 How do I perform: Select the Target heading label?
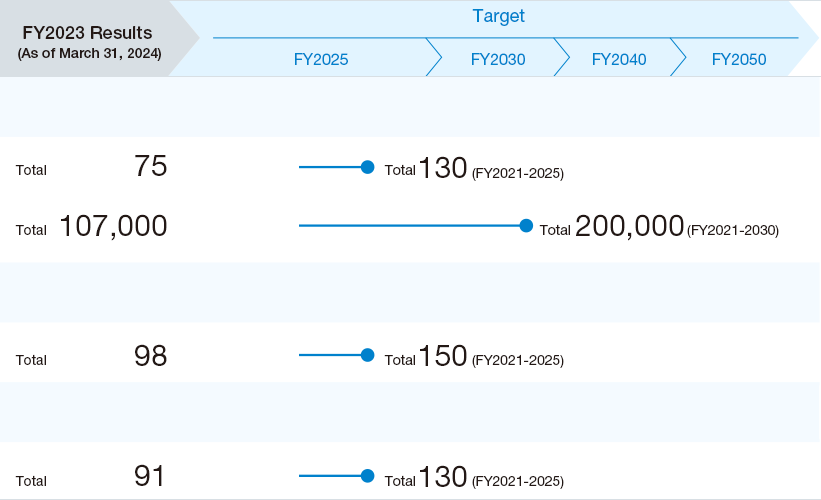coord(498,16)
